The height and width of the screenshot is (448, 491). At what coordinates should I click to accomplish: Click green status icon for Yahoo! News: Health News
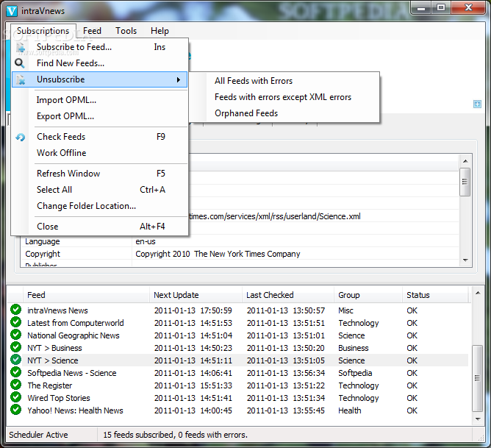15,410
